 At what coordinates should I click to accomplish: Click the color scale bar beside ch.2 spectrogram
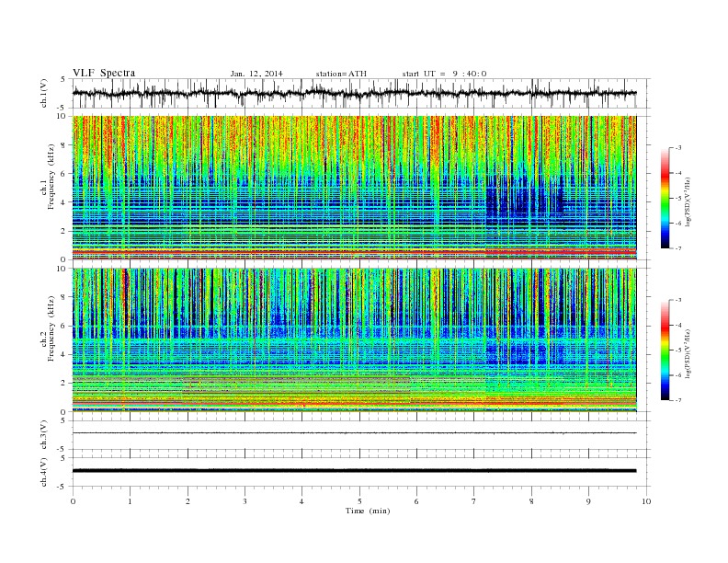click(665, 350)
